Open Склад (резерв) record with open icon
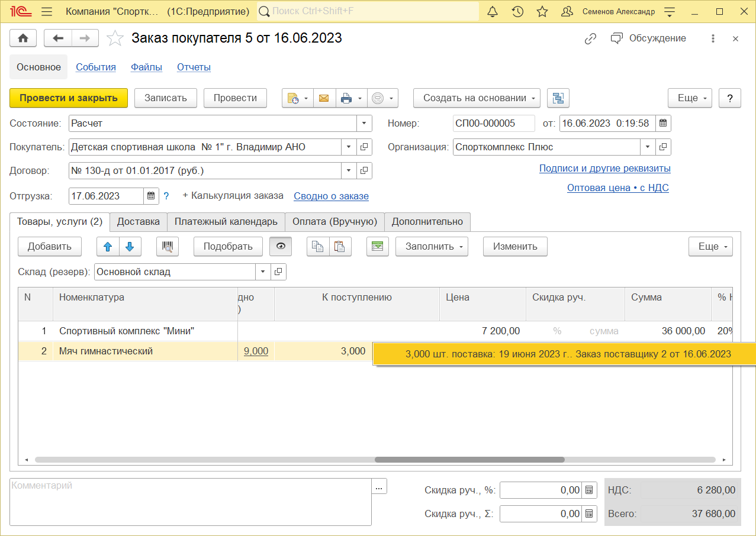This screenshot has width=756, height=536. point(279,272)
